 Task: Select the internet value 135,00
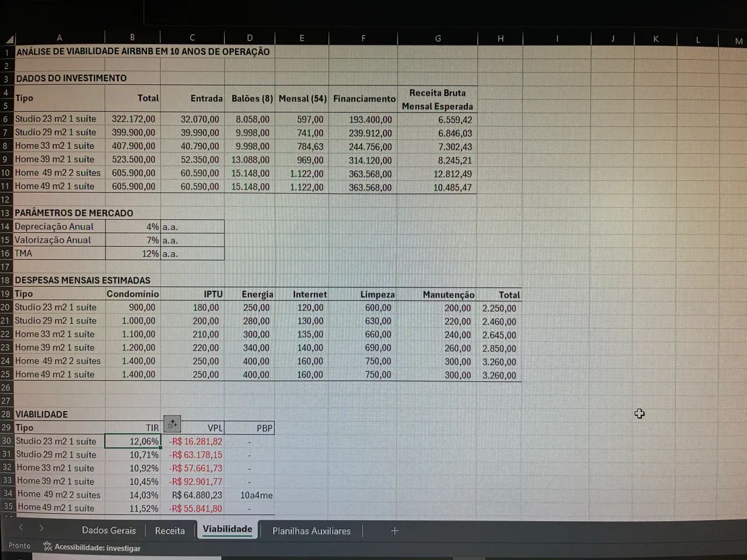tap(310, 334)
